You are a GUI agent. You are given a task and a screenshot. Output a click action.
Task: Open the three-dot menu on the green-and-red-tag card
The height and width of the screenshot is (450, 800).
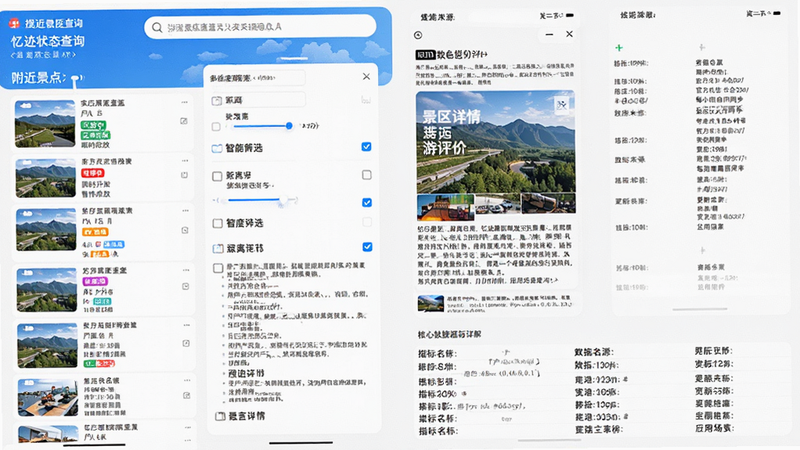[x=186, y=325]
